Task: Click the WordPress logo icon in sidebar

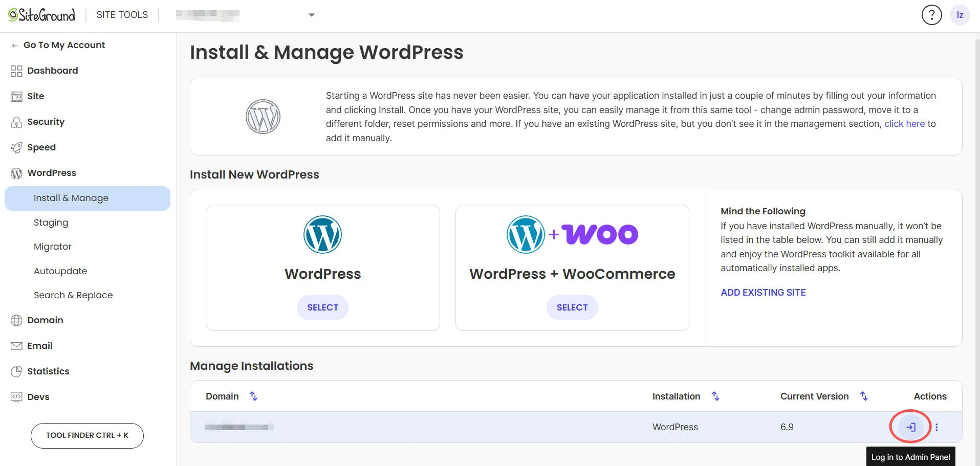Action: (16, 173)
